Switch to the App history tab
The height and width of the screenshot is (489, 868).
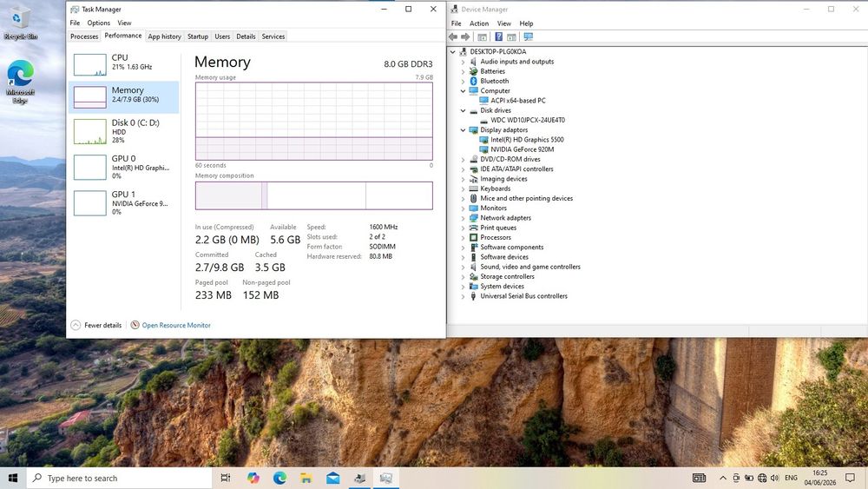pos(164,36)
